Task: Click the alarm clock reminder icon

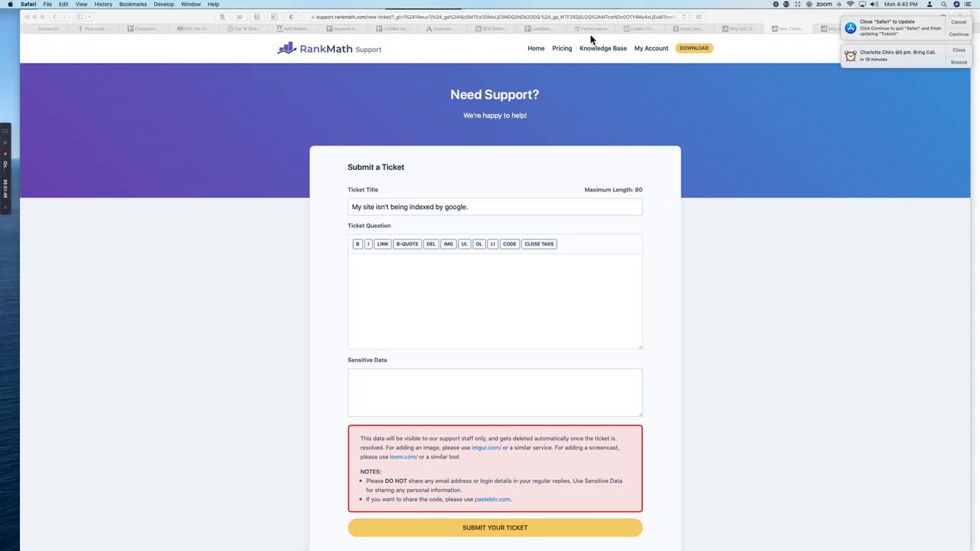Action: (851, 56)
